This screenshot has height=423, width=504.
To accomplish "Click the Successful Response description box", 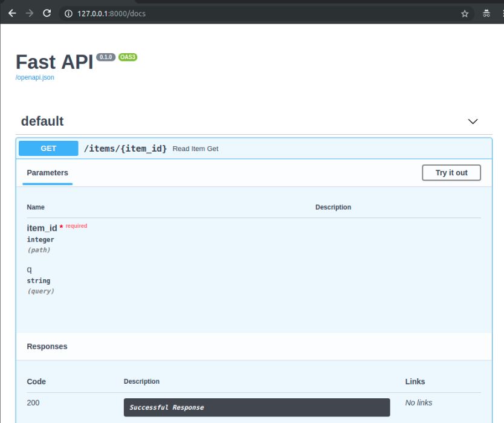I will click(x=257, y=407).
